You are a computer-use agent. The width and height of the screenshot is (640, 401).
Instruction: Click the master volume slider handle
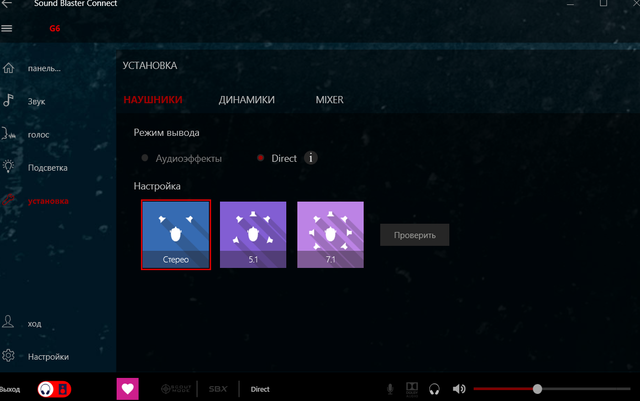[x=538, y=389]
